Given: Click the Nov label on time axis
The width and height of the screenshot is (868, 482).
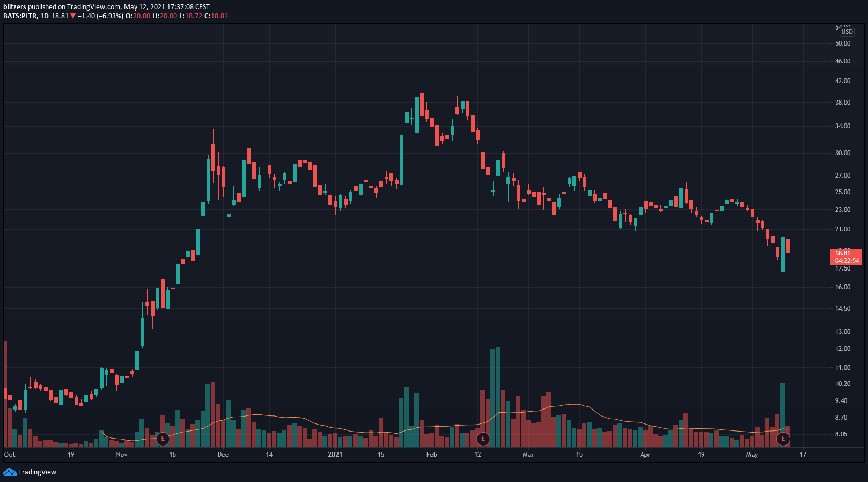Looking at the screenshot, I should (x=122, y=455).
